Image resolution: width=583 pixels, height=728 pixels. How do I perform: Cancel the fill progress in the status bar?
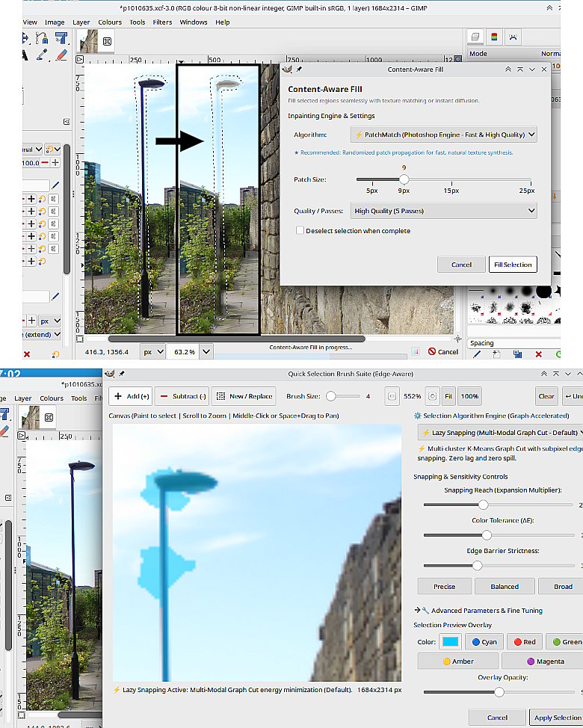click(x=442, y=352)
